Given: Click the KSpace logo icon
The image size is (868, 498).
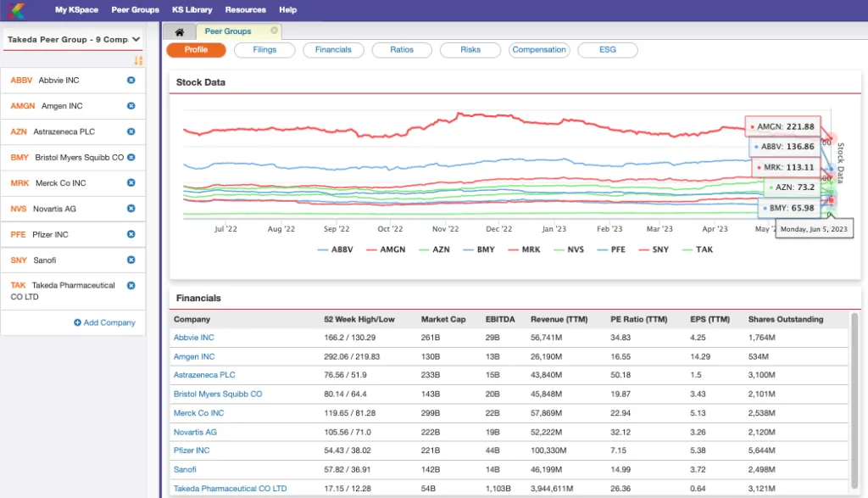Looking at the screenshot, I should tap(17, 10).
